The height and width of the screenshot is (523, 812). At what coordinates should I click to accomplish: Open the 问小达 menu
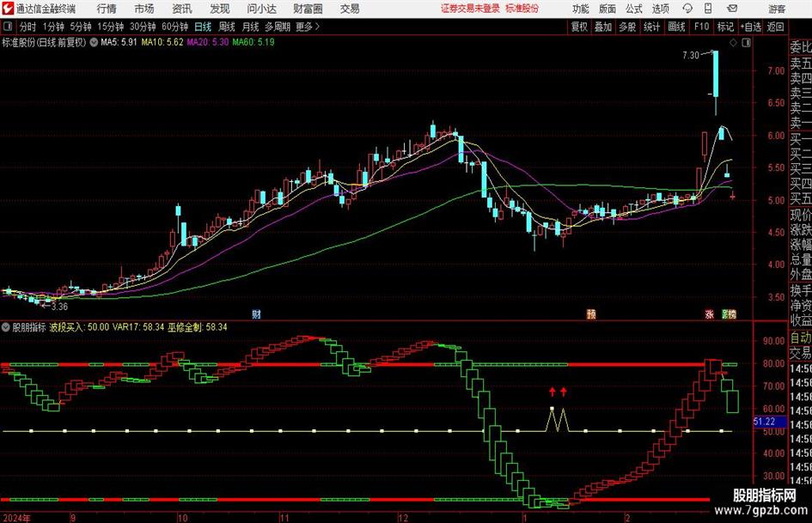(261, 9)
